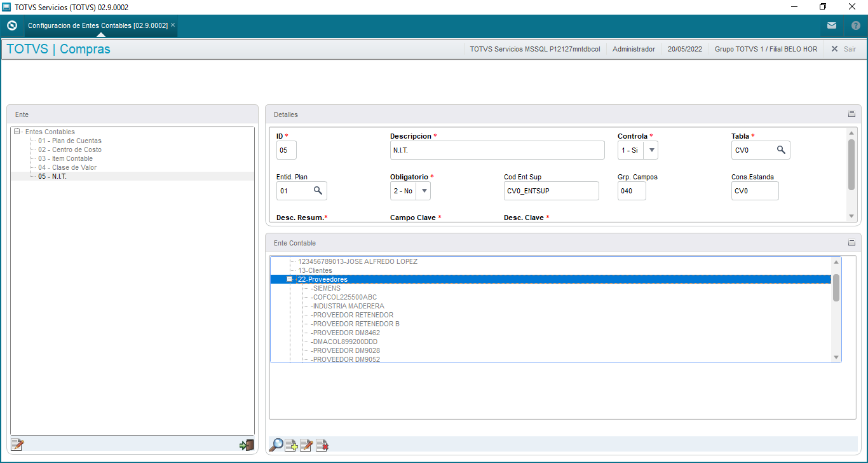The image size is (868, 463).
Task: Click the TOTVS | Compras heading
Action: pos(58,49)
